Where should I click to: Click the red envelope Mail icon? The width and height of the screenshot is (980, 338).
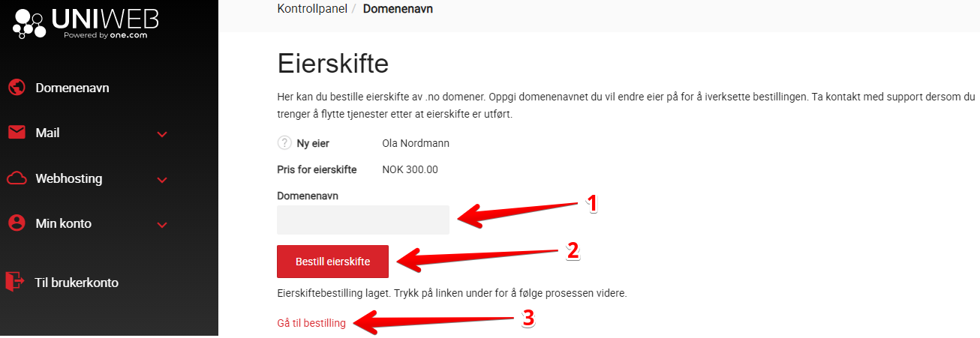[17, 133]
